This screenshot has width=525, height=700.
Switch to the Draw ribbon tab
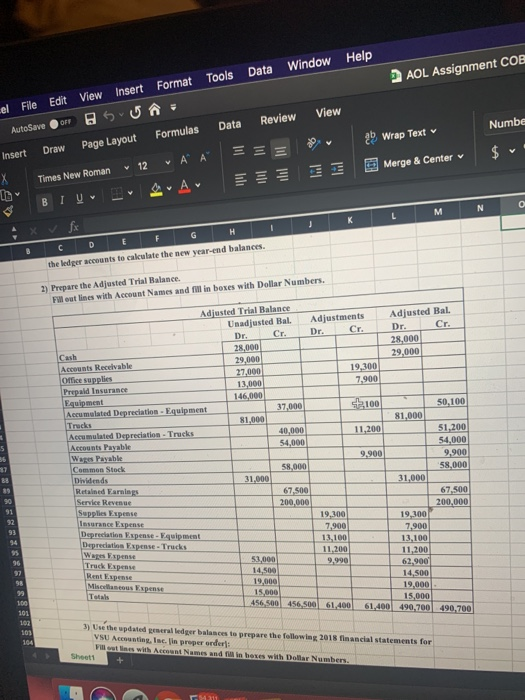[54, 150]
